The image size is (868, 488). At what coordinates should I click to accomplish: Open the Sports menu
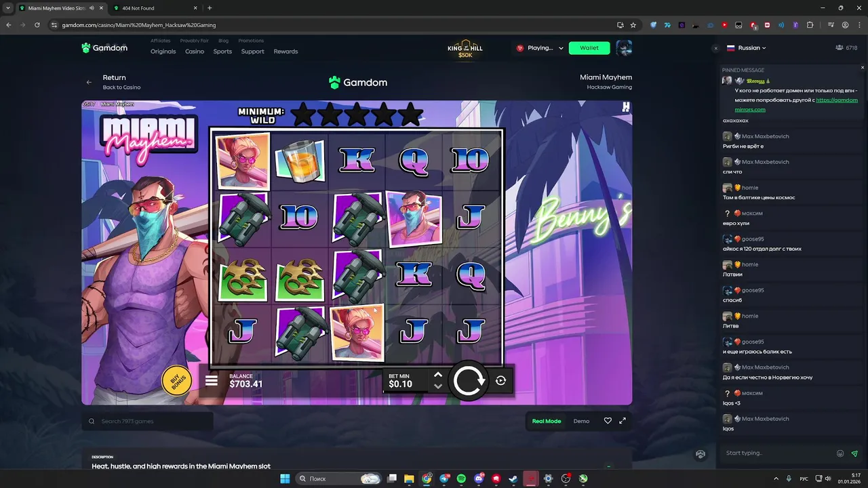pyautogui.click(x=222, y=52)
